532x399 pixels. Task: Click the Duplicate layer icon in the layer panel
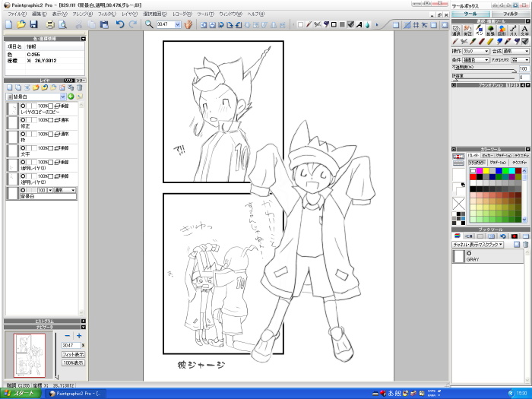point(18,87)
